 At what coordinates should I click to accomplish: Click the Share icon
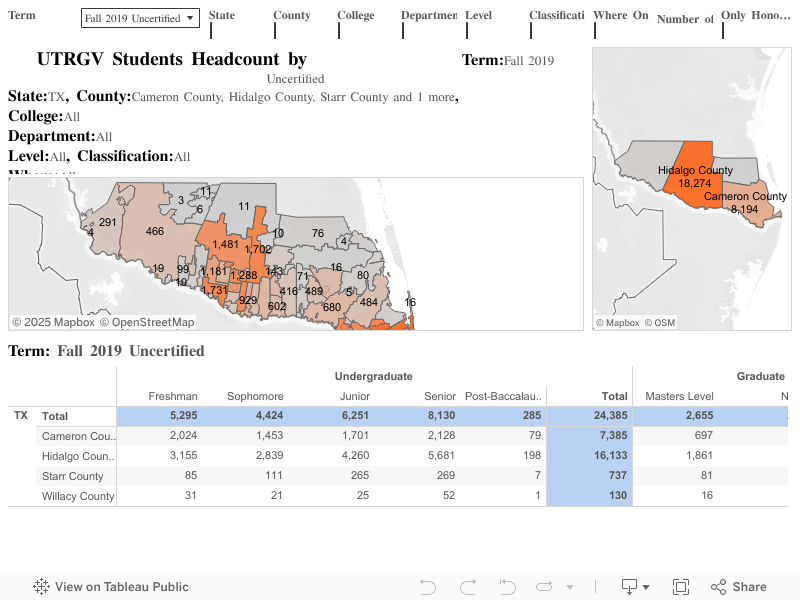(x=717, y=586)
